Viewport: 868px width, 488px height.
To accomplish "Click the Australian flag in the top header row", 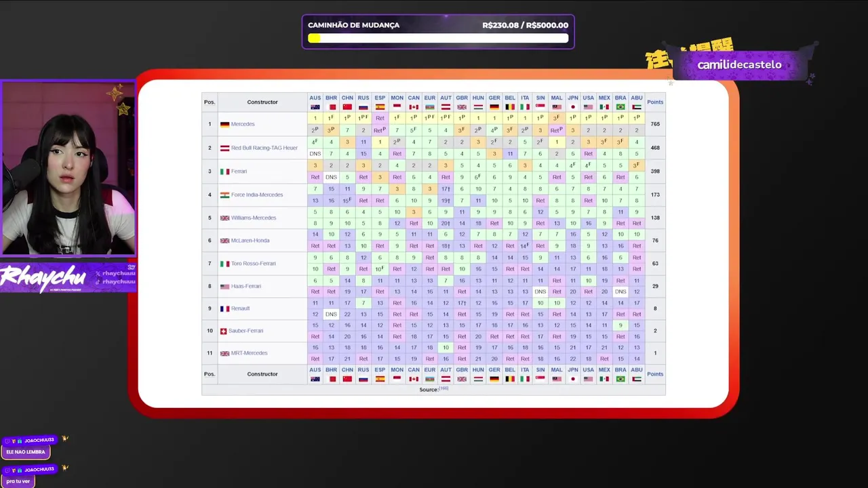I will 315,107.
